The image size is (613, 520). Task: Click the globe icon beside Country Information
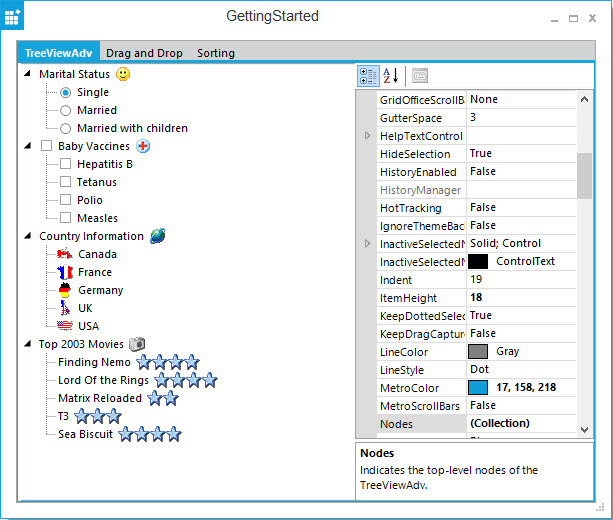(x=157, y=236)
